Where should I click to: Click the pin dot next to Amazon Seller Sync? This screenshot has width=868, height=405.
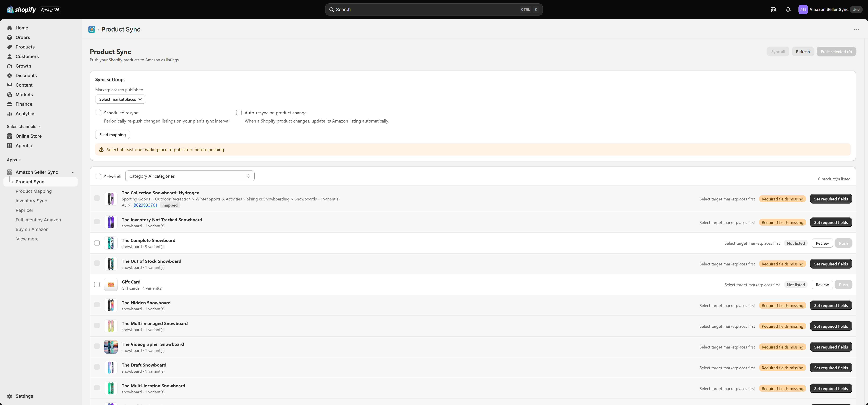(x=73, y=173)
